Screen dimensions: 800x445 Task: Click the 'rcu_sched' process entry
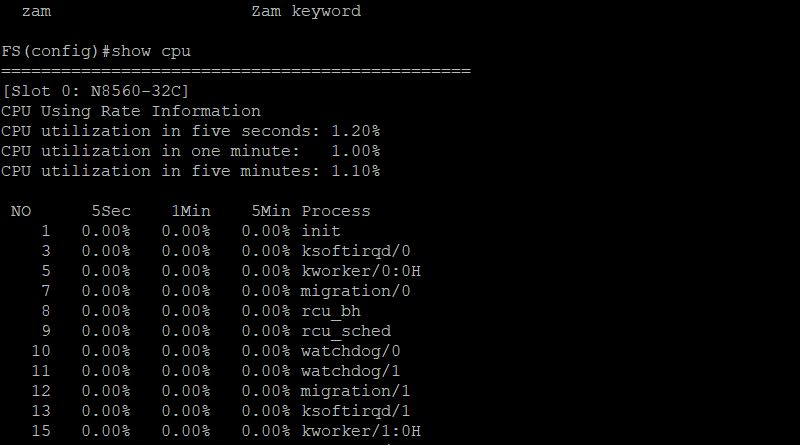click(x=346, y=331)
